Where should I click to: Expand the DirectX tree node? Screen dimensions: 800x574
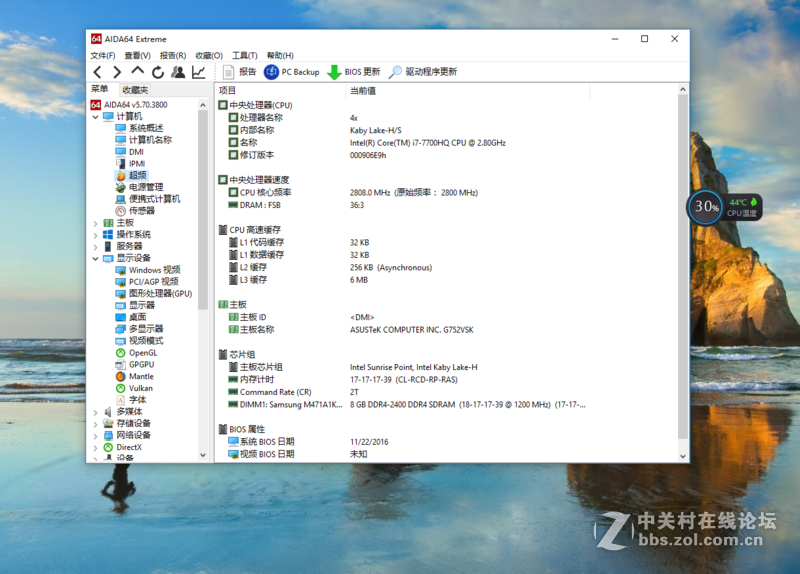(x=95, y=447)
